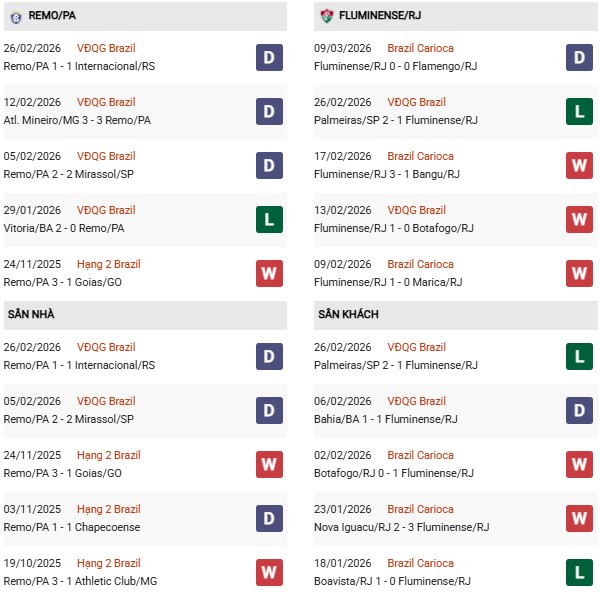Select the SÂN KHÁCH section header
Image resolution: width=600 pixels, height=592 pixels.
tap(349, 315)
